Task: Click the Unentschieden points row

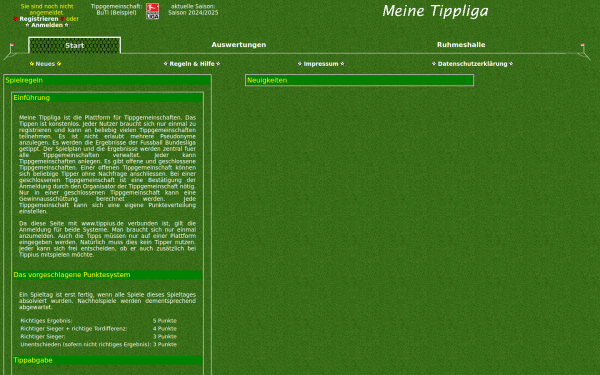Action: (99, 345)
